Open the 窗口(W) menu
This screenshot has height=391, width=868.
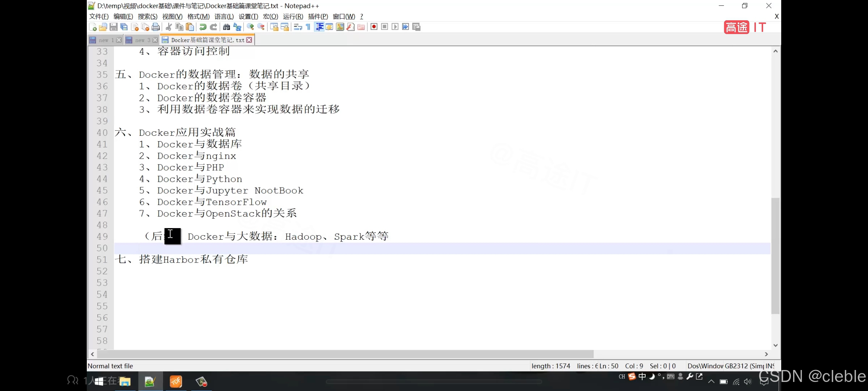point(344,17)
